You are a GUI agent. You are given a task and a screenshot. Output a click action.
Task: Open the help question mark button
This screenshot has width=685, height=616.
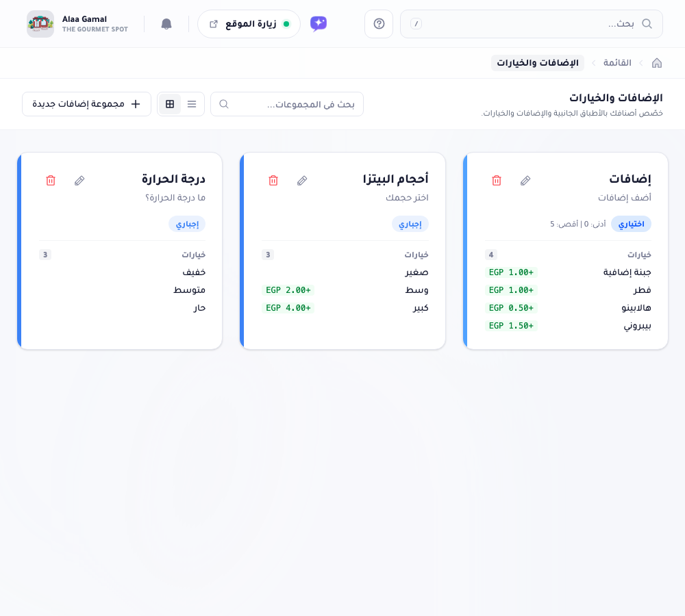coord(379,24)
